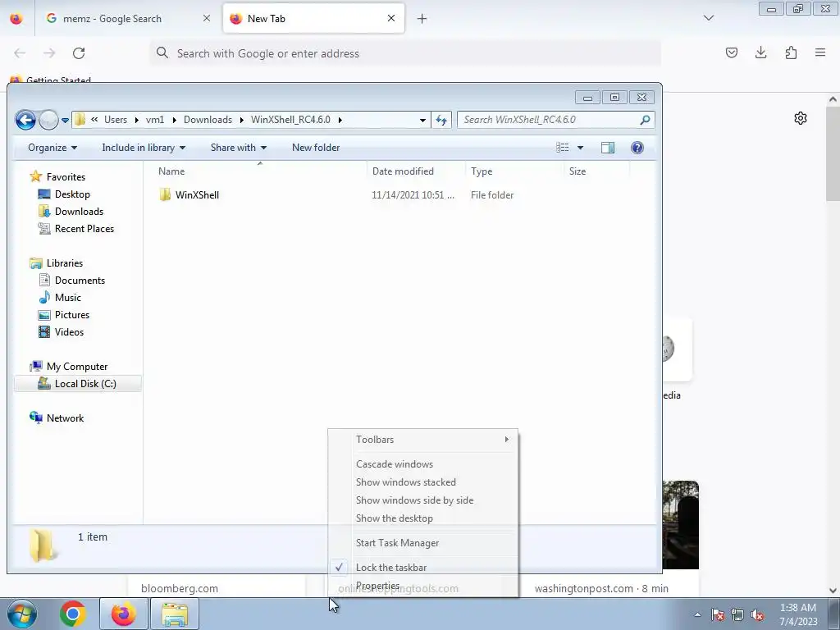Toggle the preview pane icon
Viewport: 840px width, 630px height.
click(x=608, y=148)
